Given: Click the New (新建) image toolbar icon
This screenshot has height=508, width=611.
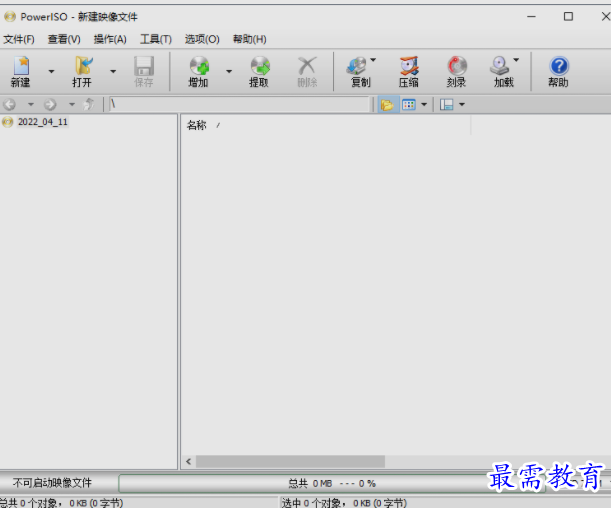Looking at the screenshot, I should click(x=21, y=65).
